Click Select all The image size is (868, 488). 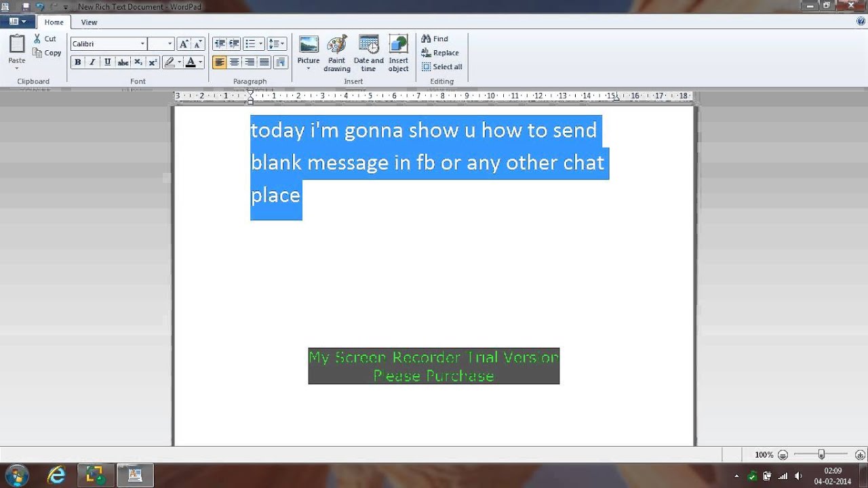tap(442, 66)
